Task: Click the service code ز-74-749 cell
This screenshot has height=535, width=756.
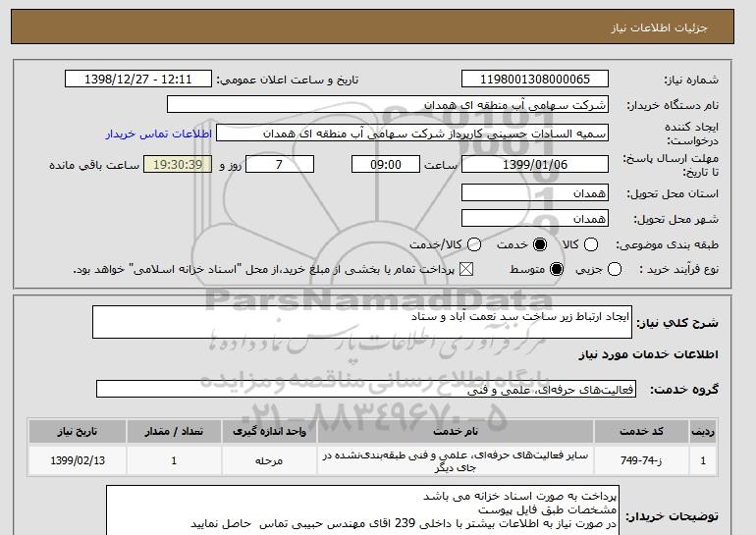Action: [641, 460]
